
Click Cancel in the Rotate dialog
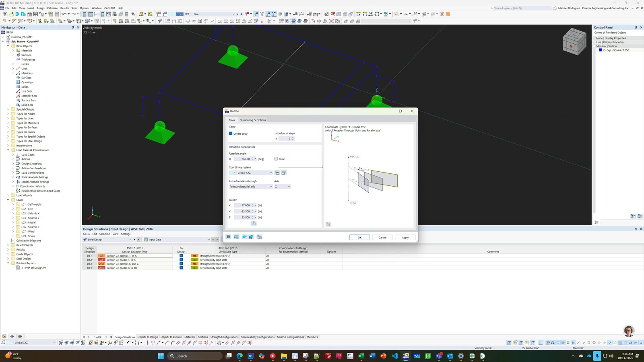coord(382,237)
